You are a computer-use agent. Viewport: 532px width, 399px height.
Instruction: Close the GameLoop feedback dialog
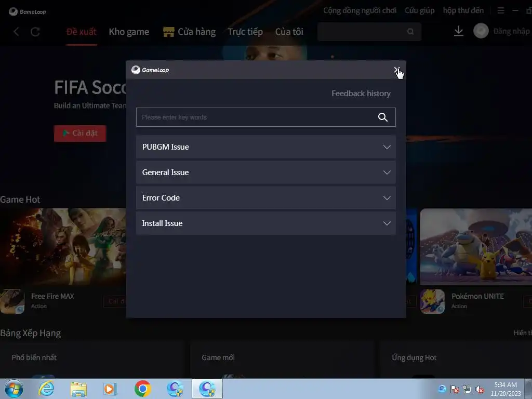(x=396, y=70)
